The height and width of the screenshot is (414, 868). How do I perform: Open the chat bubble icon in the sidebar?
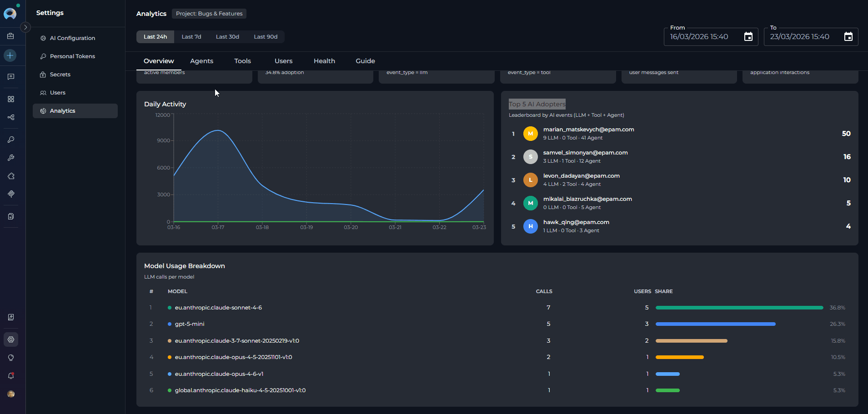coord(10,76)
